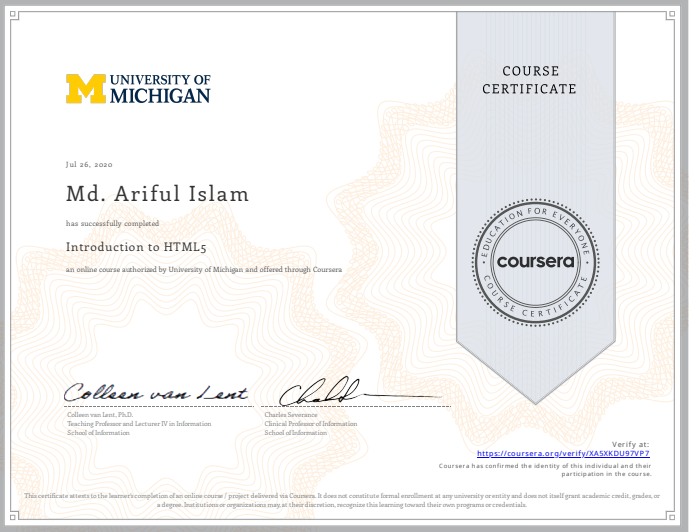Click Colleen van Lent's handwritten signature

pyautogui.click(x=156, y=392)
